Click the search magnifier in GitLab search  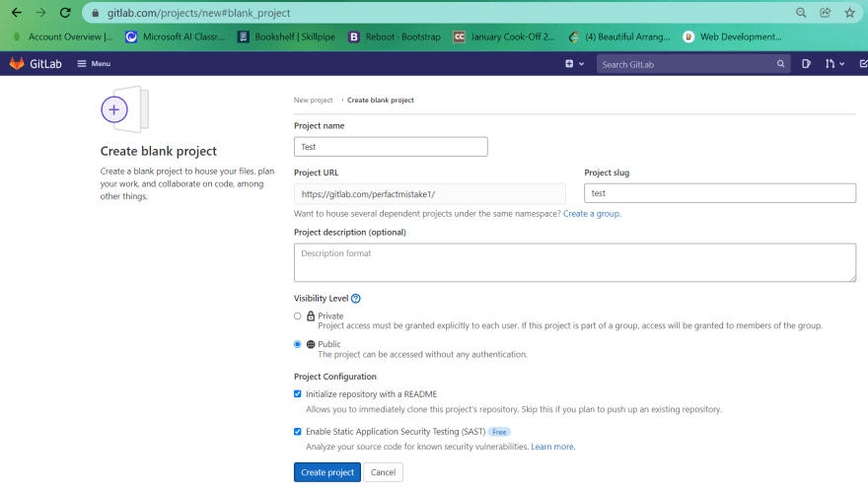[x=780, y=64]
